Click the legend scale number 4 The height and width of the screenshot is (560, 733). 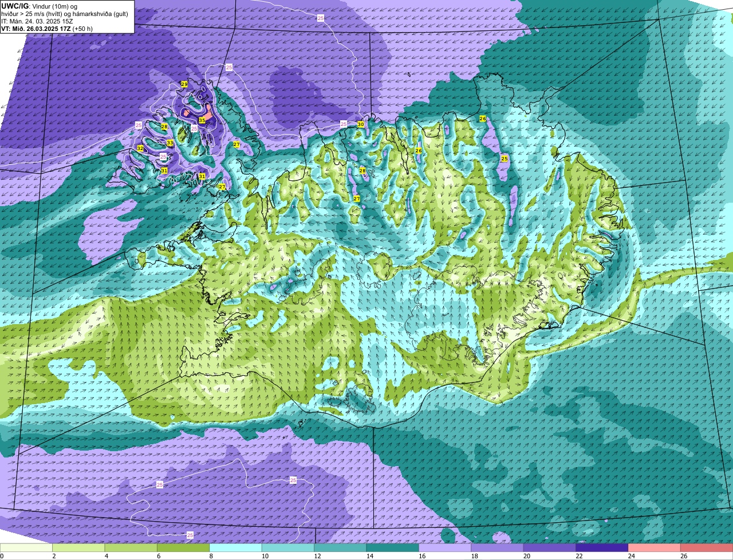(x=106, y=556)
